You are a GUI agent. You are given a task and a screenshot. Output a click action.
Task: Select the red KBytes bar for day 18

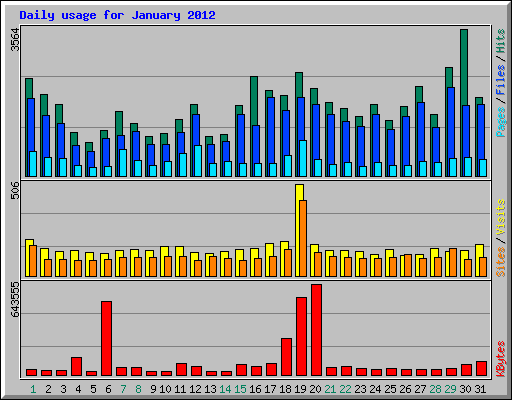[x=286, y=357]
